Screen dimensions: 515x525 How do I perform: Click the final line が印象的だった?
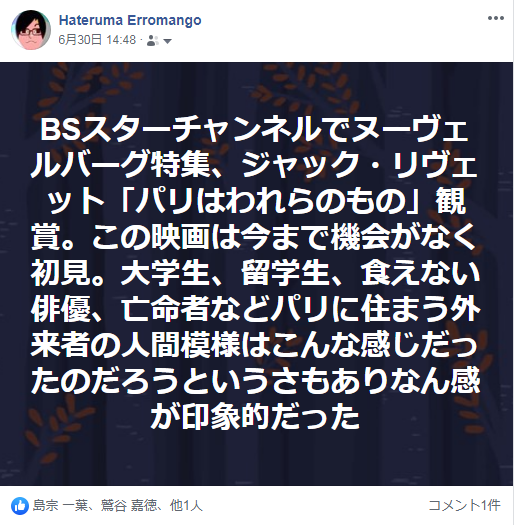coord(255,419)
